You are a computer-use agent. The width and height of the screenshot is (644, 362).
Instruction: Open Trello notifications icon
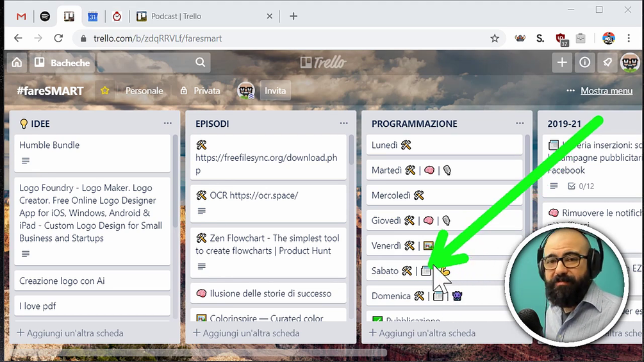point(607,62)
